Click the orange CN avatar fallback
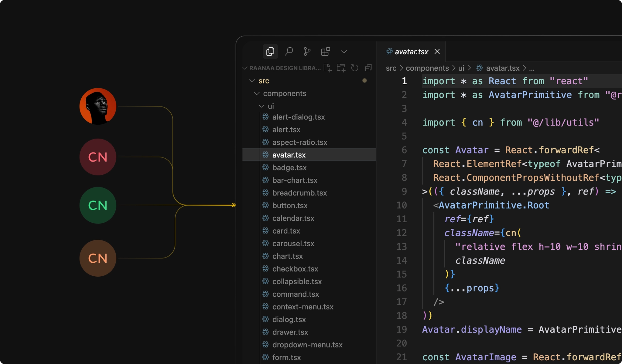 [98, 258]
